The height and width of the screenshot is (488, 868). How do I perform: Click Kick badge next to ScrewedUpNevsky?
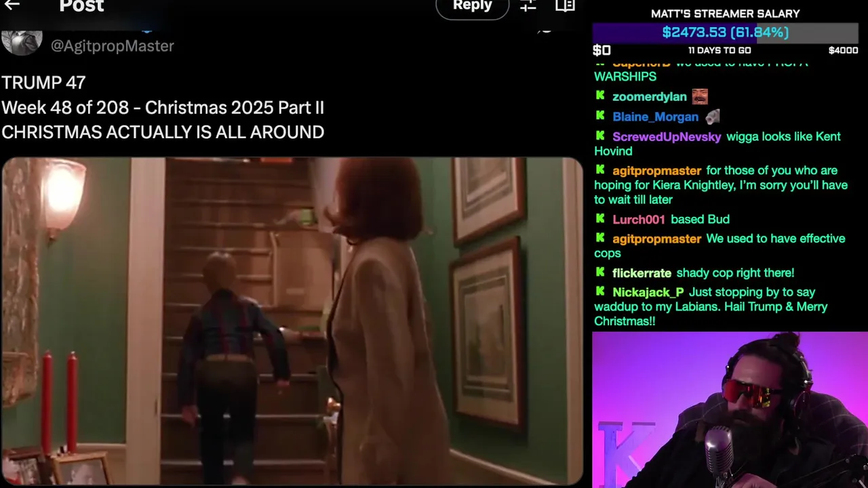click(x=600, y=136)
